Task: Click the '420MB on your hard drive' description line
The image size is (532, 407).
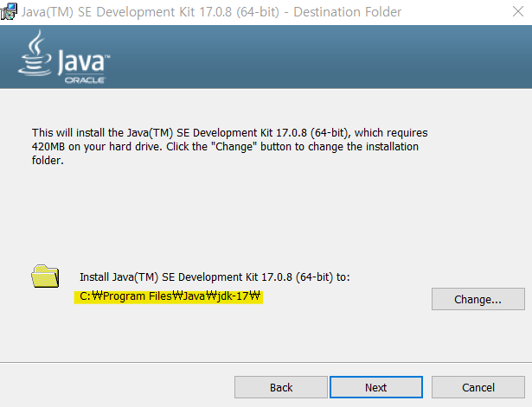Action: pyautogui.click(x=225, y=146)
